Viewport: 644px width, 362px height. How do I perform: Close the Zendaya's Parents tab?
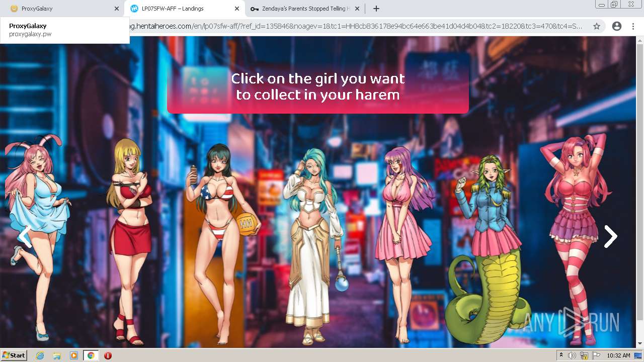pyautogui.click(x=357, y=9)
